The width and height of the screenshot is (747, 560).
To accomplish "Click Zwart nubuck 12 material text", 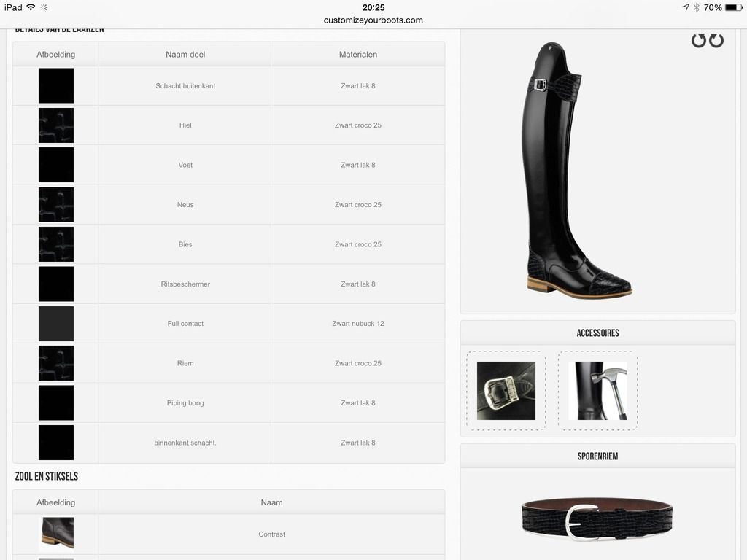I will 357,323.
